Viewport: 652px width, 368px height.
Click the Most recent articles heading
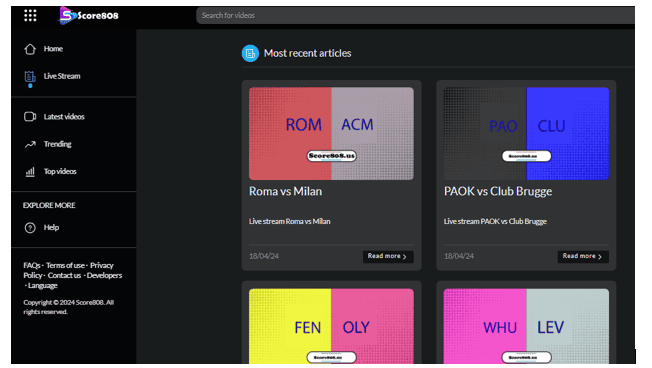coord(308,53)
